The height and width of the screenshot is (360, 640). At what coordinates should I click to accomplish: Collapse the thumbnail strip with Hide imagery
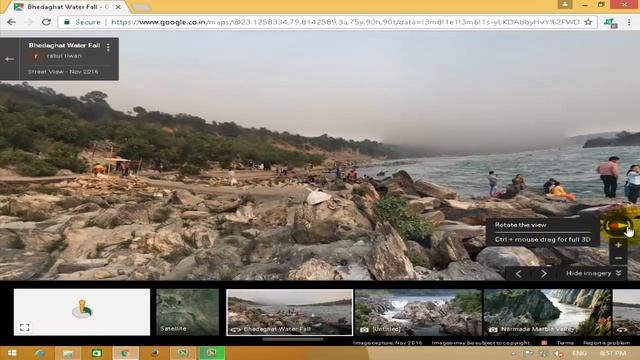[593, 273]
